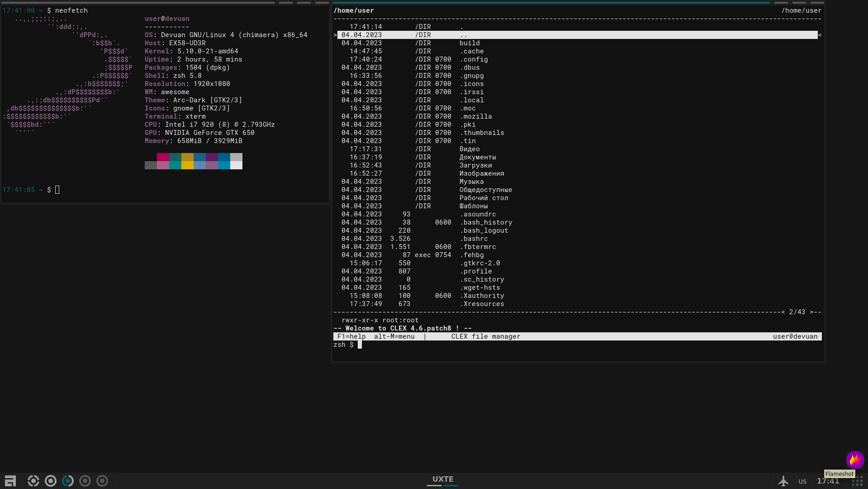Click the airplane mode tray icon
The height and width of the screenshot is (489, 868).
pos(783,481)
